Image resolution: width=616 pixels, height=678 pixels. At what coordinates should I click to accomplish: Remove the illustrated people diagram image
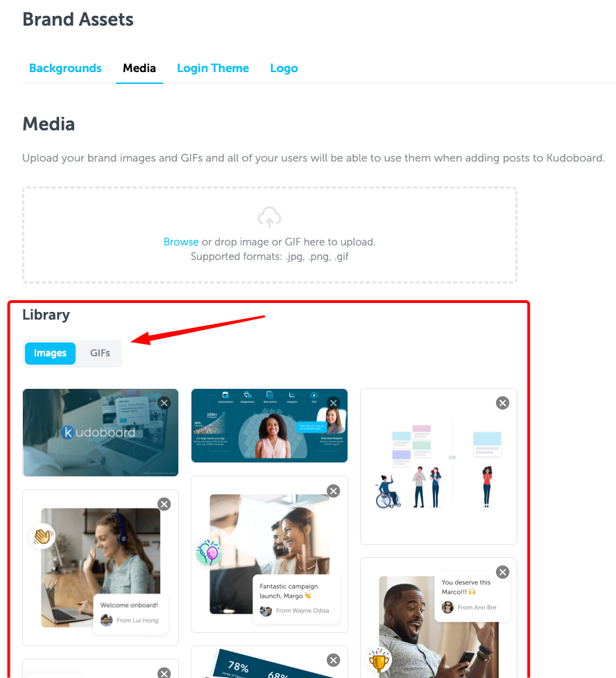pos(502,403)
